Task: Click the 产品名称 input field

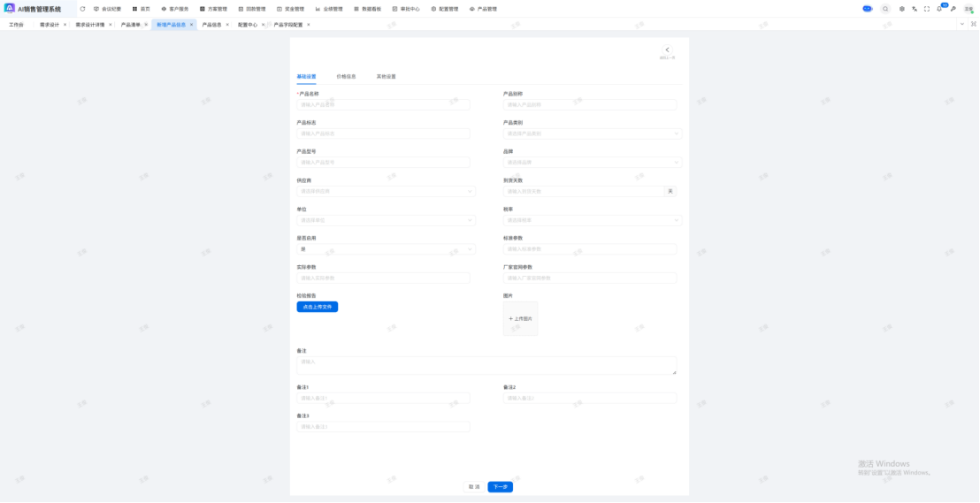Action: [383, 104]
